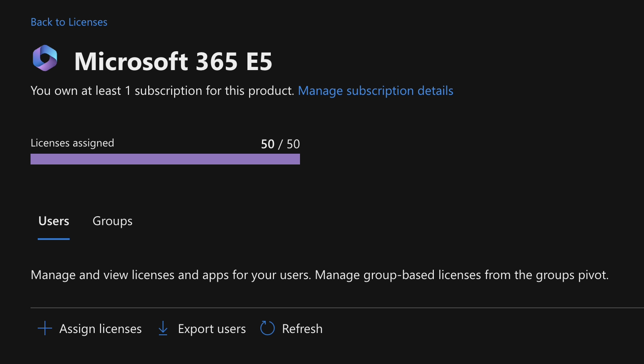Click the Microsoft 365 product logo icon
Viewport: 644px width, 364px height.
(x=45, y=58)
